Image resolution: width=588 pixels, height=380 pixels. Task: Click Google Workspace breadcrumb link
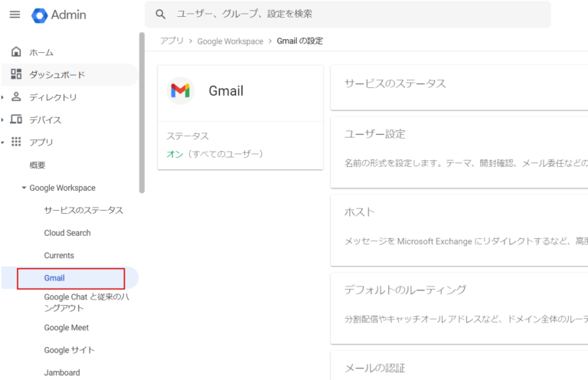230,41
